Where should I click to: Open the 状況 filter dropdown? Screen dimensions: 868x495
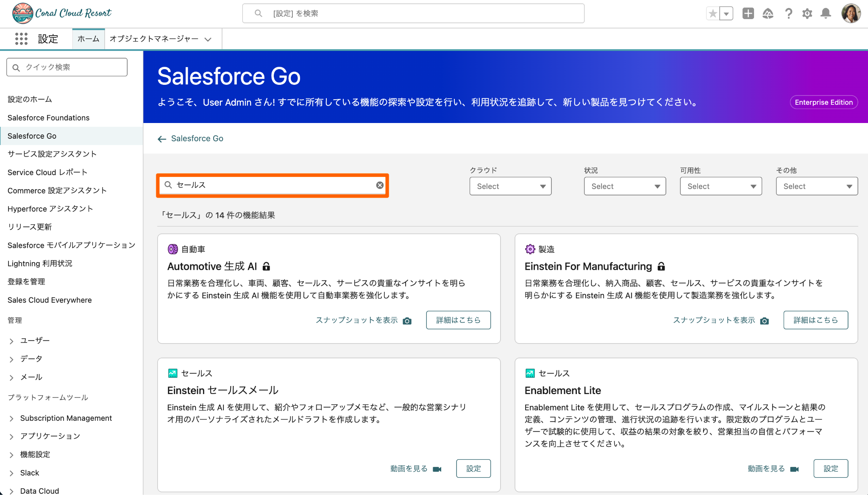click(x=625, y=186)
